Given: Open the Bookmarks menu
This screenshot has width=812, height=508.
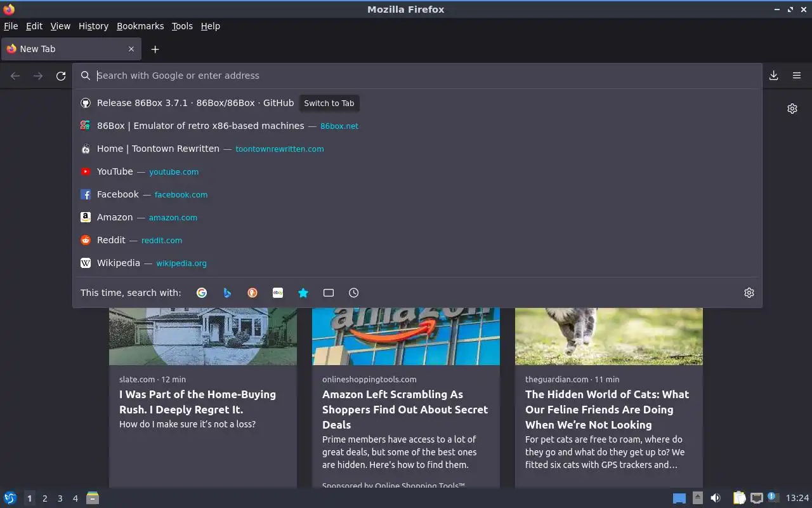Looking at the screenshot, I should click(x=140, y=26).
